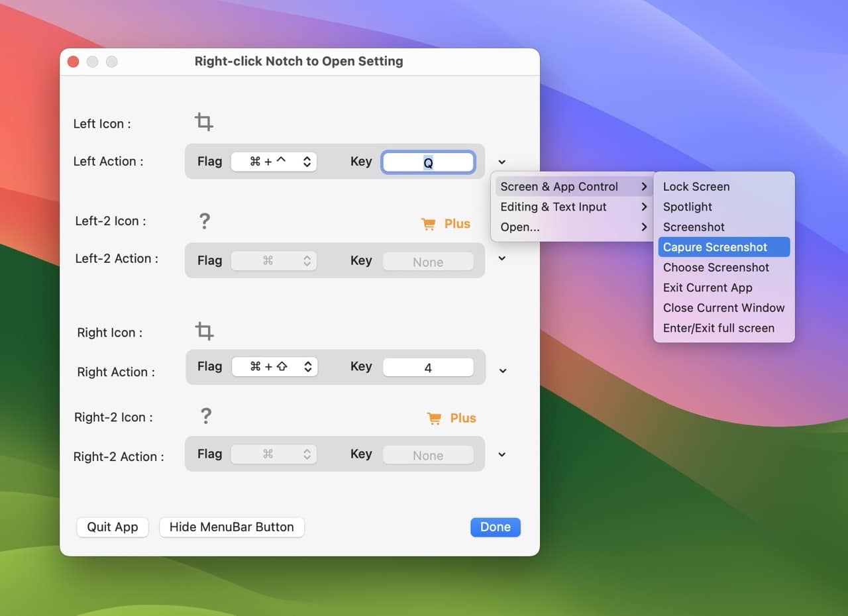Click the Right Icon crop symbol

point(204,331)
